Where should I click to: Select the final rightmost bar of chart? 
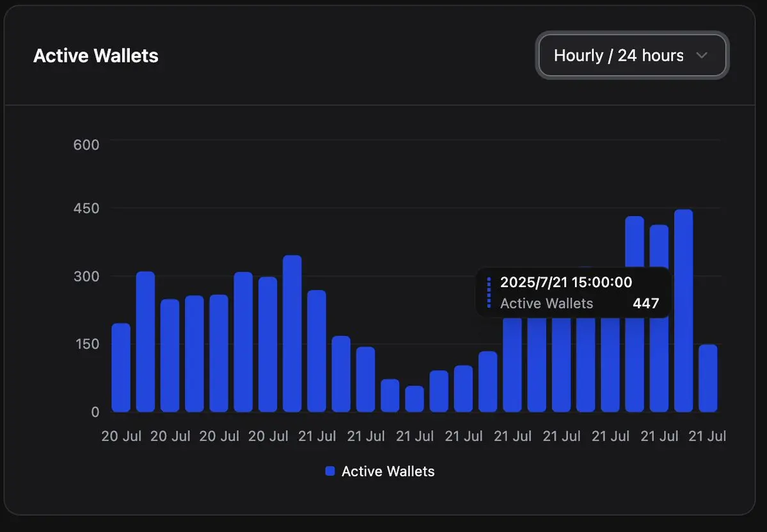point(708,379)
